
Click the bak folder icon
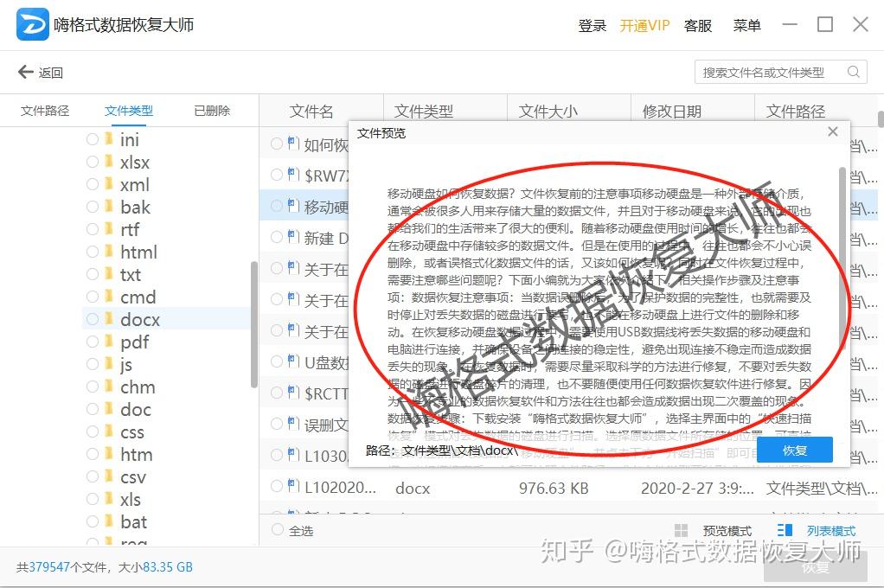[x=109, y=207]
